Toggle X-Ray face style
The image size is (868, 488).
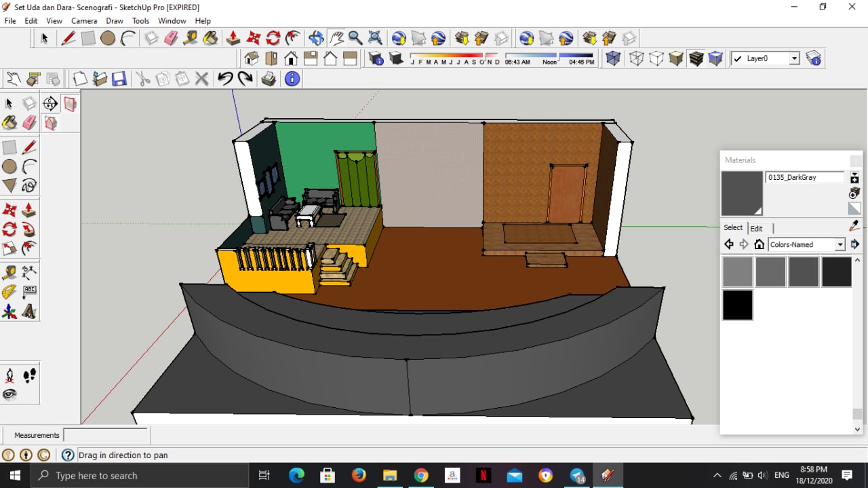pos(614,58)
